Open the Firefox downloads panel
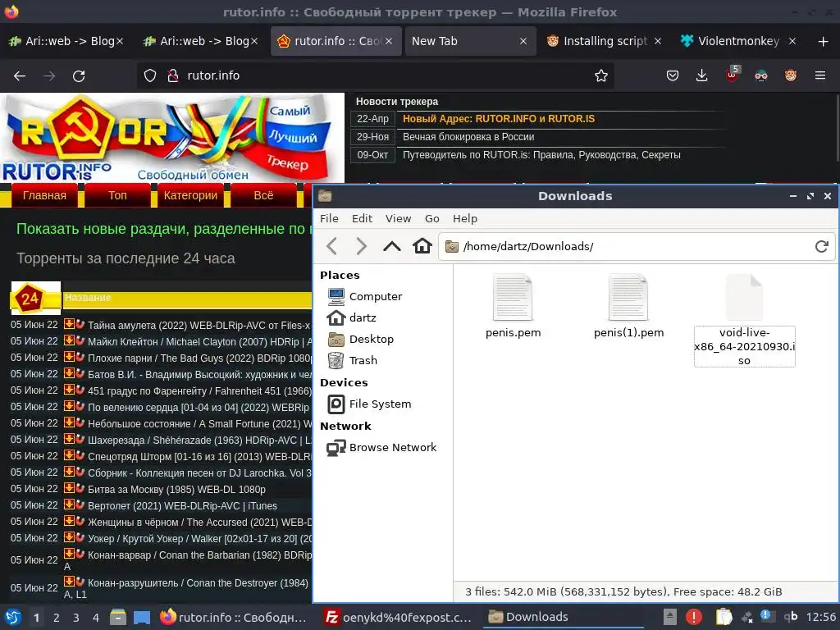The height and width of the screenshot is (630, 840). [x=701, y=75]
